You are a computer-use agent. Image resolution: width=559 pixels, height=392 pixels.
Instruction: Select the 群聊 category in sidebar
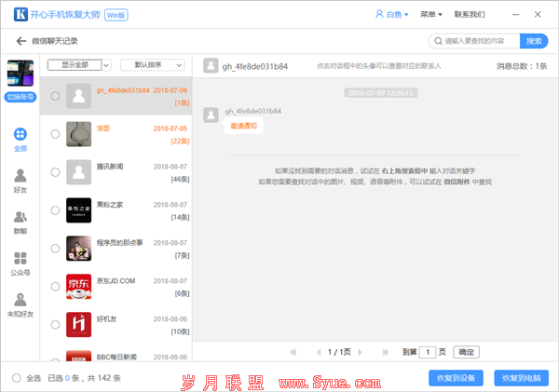[x=20, y=223]
